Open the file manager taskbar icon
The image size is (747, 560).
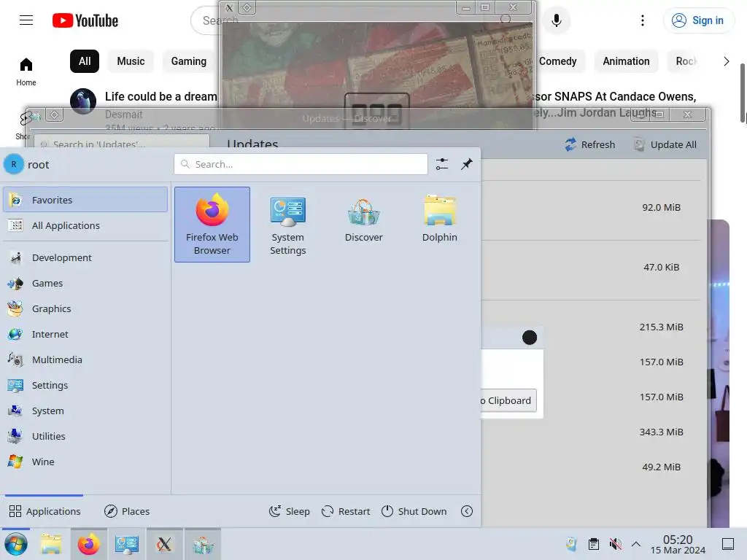point(51,544)
